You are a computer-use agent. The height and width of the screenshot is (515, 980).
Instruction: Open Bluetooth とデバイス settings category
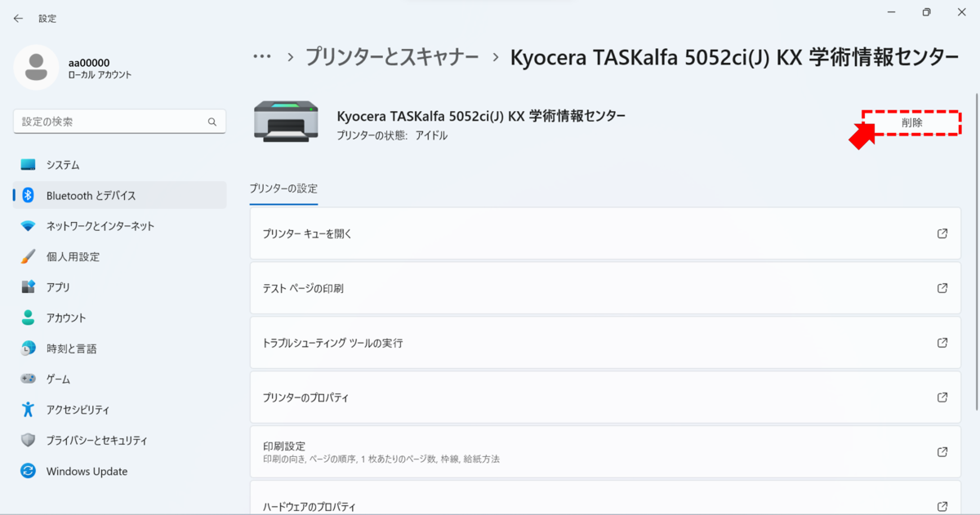point(120,195)
